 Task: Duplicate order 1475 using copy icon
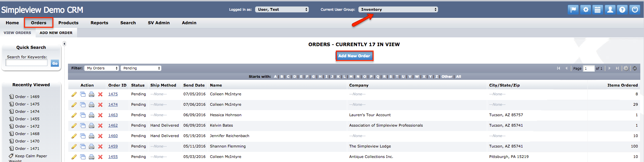83,94
